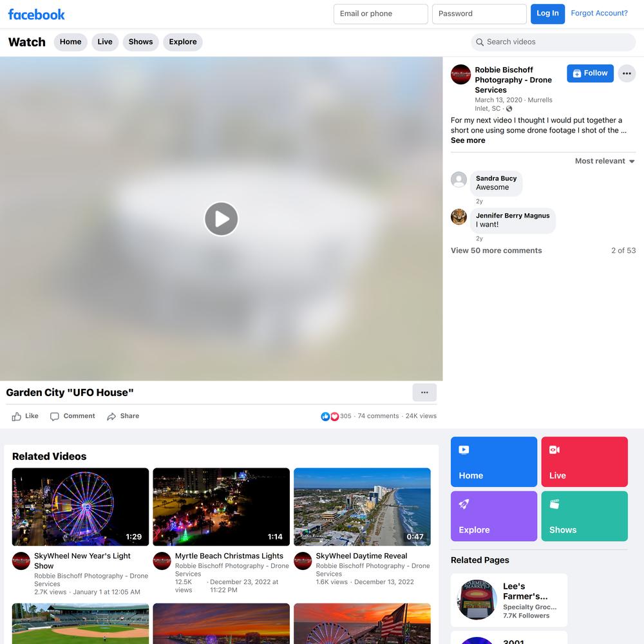Play the Garden City UFO House video

(222, 219)
